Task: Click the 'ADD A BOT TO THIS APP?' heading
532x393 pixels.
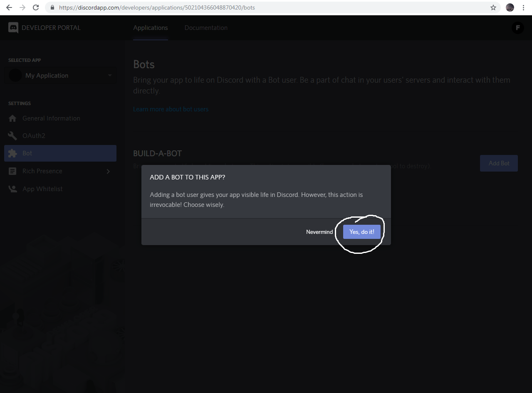Action: pyautogui.click(x=187, y=177)
